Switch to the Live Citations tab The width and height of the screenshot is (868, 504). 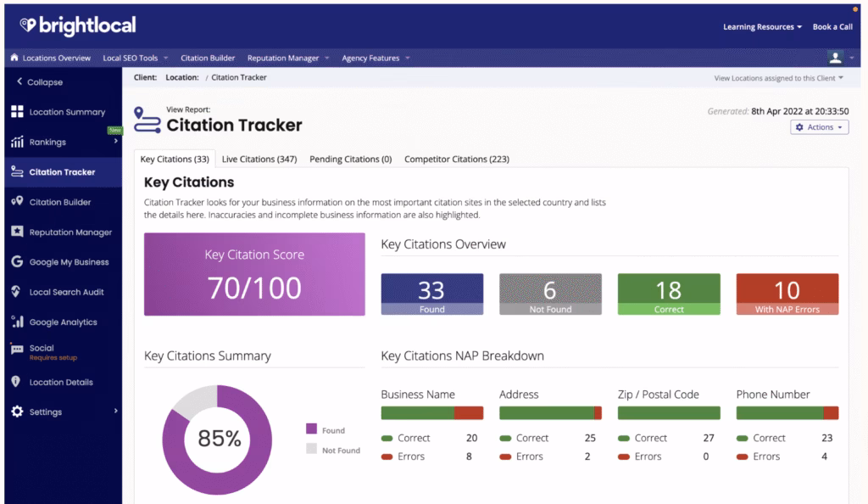[259, 159]
